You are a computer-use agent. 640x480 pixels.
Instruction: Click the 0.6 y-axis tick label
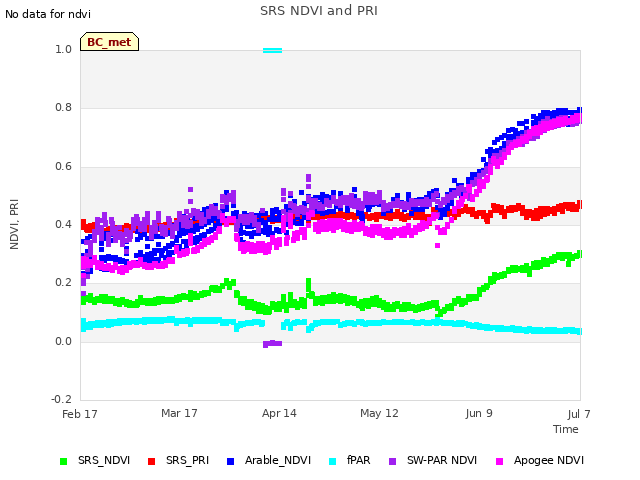point(63,166)
